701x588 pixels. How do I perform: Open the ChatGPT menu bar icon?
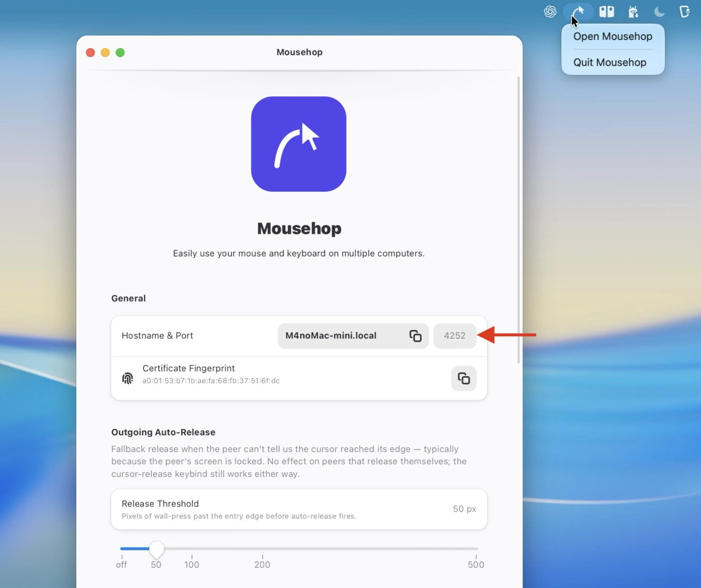(x=550, y=11)
